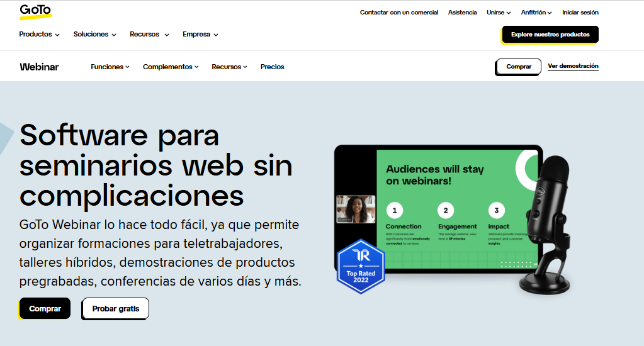Click the 'Software para seminarios web' headline
Image resolution: width=644 pixels, height=346 pixels.
pyautogui.click(x=156, y=165)
